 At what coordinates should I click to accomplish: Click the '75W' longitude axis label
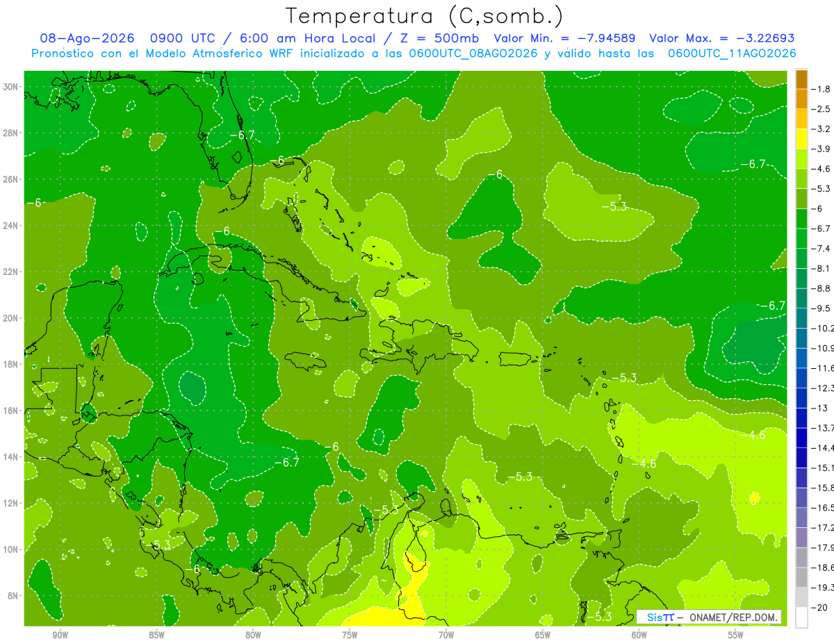click(x=350, y=635)
